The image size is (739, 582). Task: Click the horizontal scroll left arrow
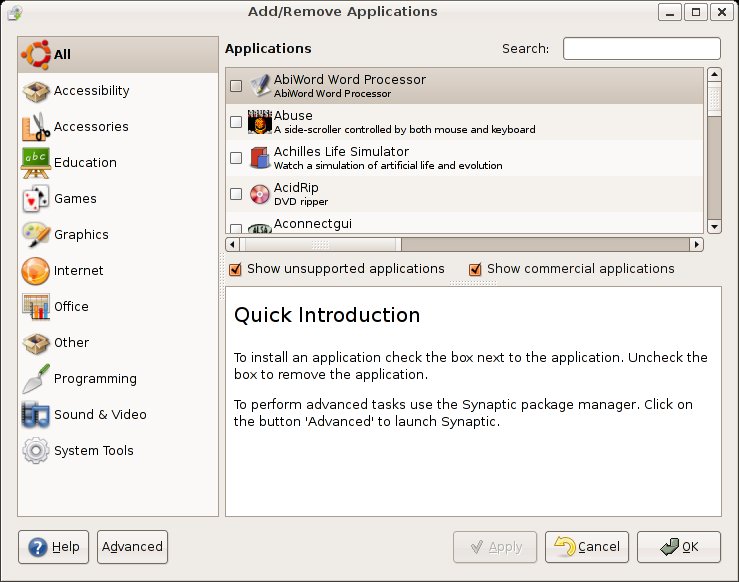click(232, 245)
